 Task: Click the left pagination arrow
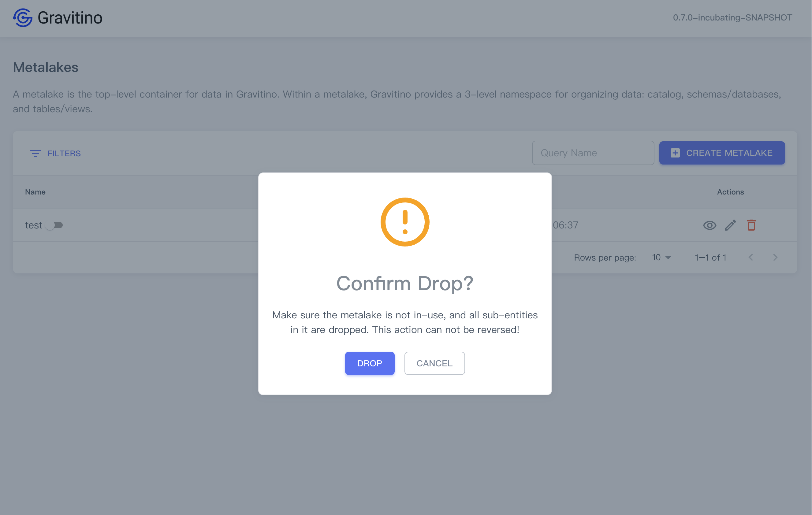751,257
